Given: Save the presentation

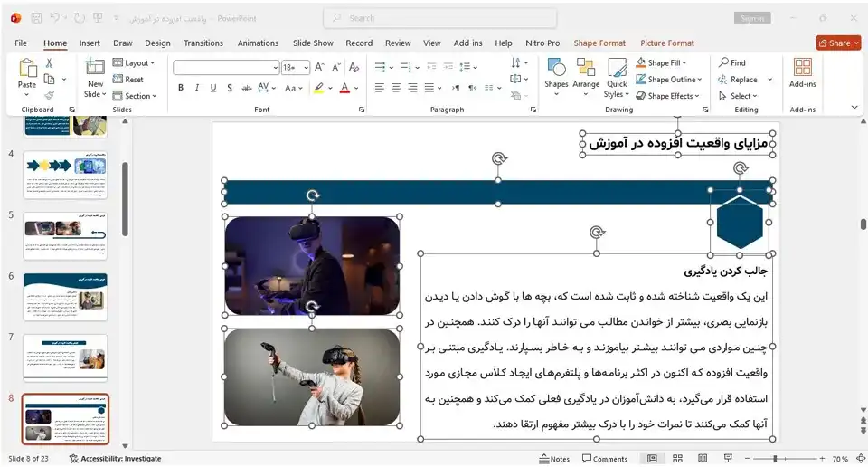Looking at the screenshot, I should (36, 18).
